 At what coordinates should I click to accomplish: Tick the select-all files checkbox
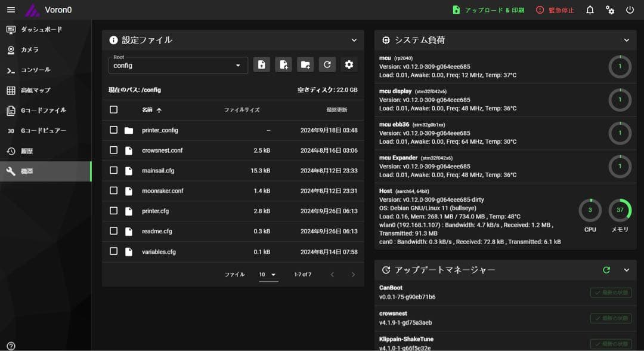click(x=114, y=110)
